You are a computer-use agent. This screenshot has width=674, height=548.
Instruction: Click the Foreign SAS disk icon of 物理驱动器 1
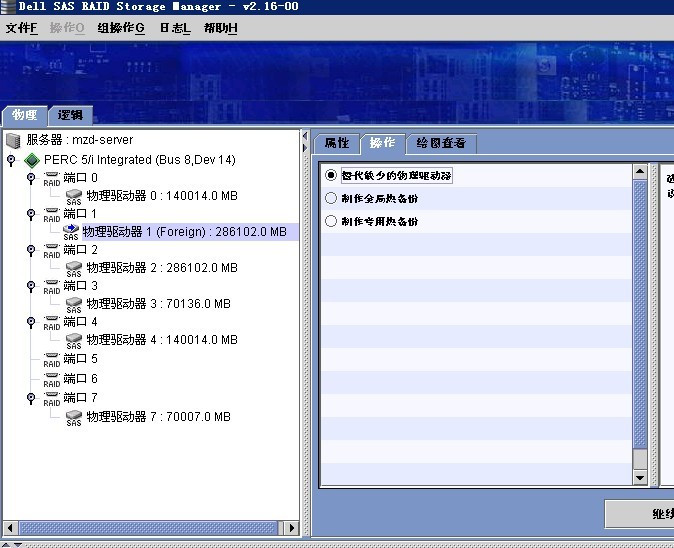[x=71, y=232]
